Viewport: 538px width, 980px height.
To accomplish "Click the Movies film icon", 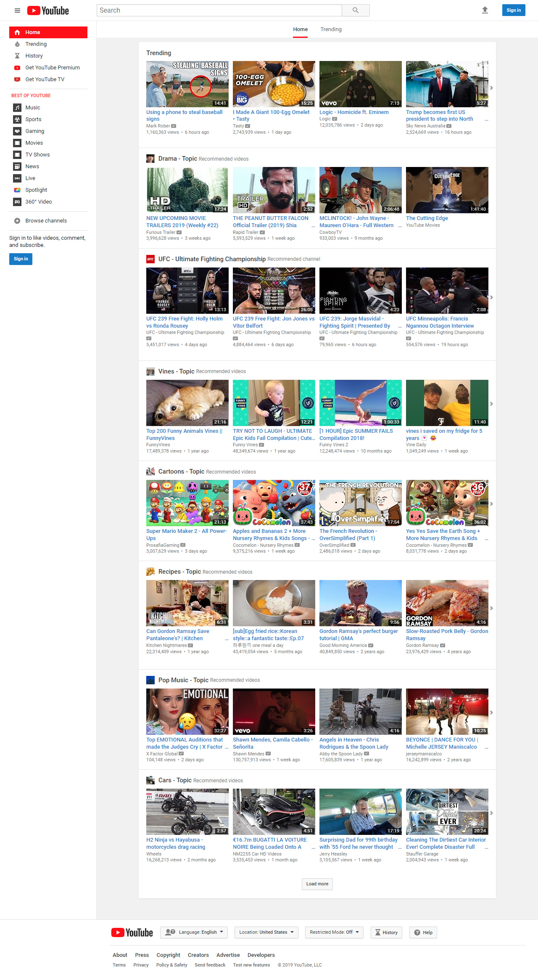I will [x=17, y=143].
